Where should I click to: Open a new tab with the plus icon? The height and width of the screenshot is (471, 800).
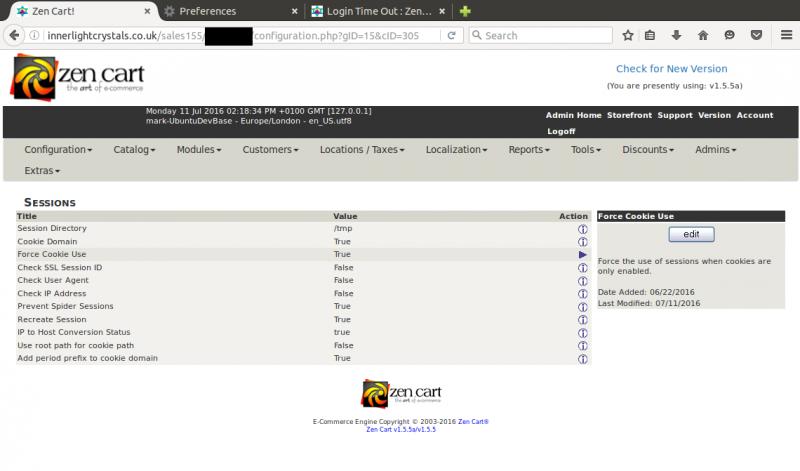point(465,11)
